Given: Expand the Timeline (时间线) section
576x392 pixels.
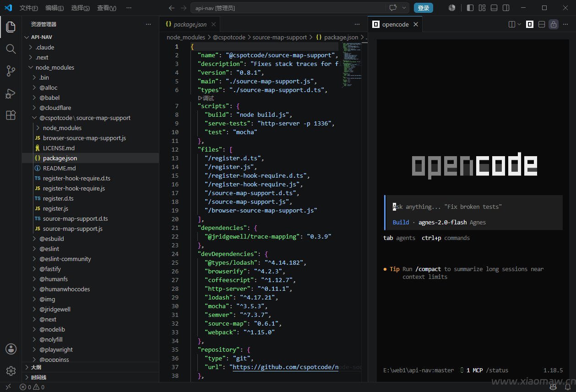Looking at the screenshot, I should pyautogui.click(x=91, y=377).
